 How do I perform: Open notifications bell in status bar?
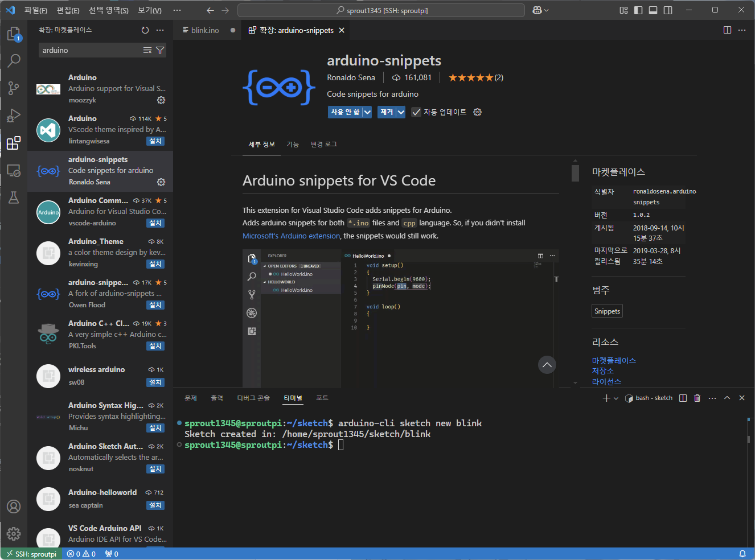[742, 554]
